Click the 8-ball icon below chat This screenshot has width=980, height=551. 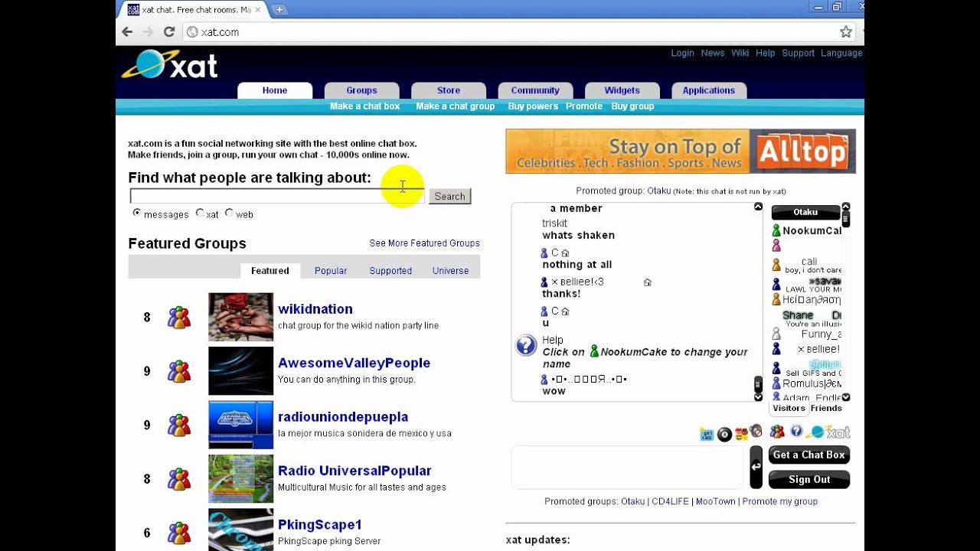[x=724, y=435]
